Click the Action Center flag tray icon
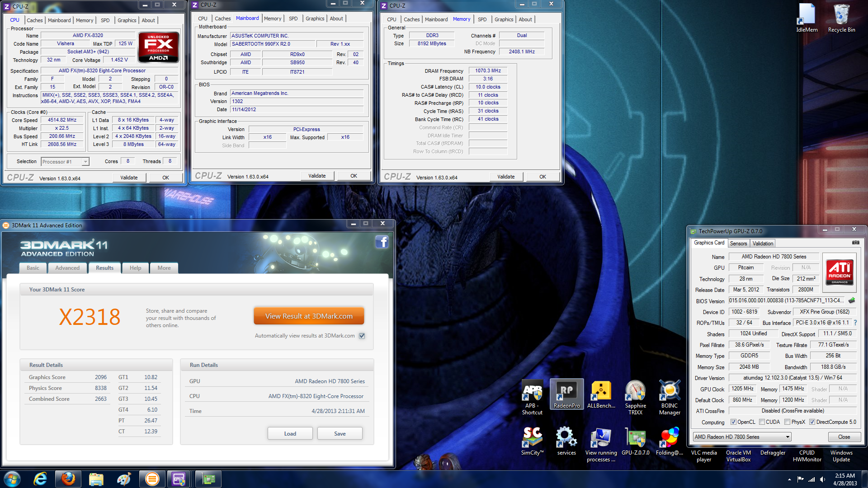868x488 pixels. pos(801,479)
